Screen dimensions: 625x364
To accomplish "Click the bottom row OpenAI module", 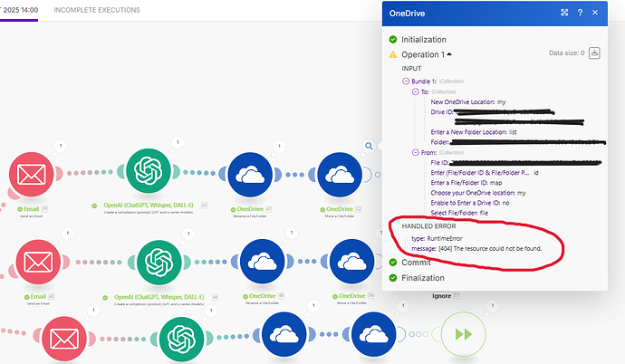I will pos(181,339).
